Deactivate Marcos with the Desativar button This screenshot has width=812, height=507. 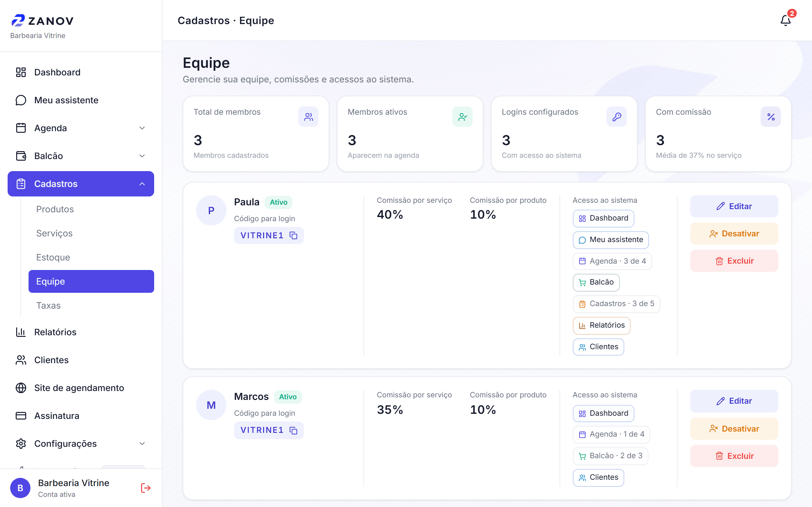(x=734, y=428)
